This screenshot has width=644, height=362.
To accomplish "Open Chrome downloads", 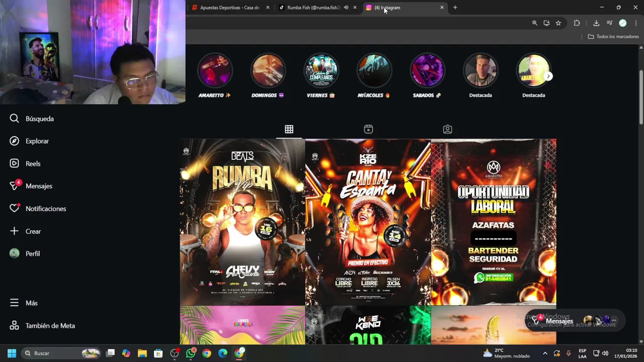I will (x=596, y=23).
